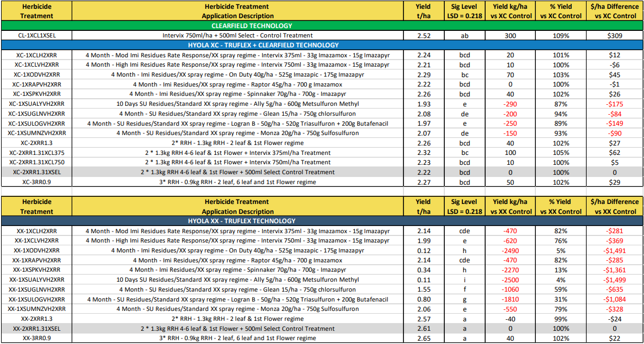The image size is (644, 344).
Task: Select the 2.65 yield t/ha cell
Action: [x=423, y=338]
